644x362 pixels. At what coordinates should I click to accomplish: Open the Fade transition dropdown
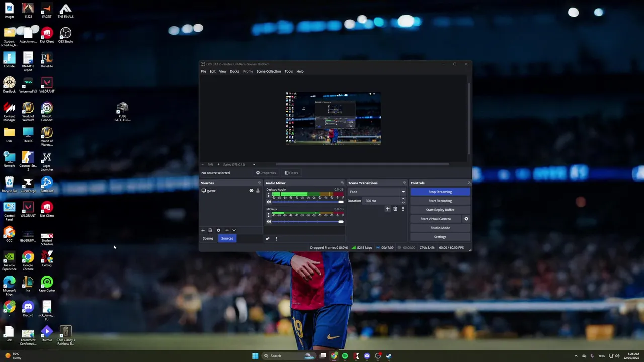click(x=377, y=192)
